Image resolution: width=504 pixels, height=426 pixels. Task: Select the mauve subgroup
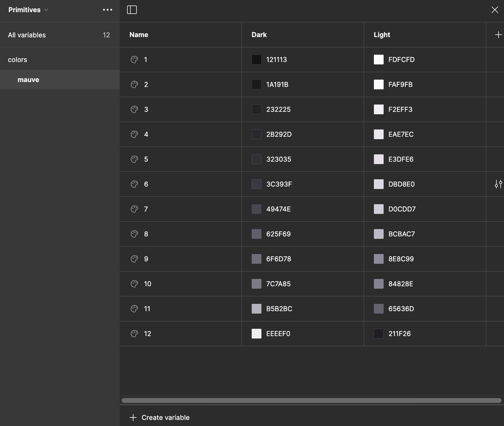(60, 80)
